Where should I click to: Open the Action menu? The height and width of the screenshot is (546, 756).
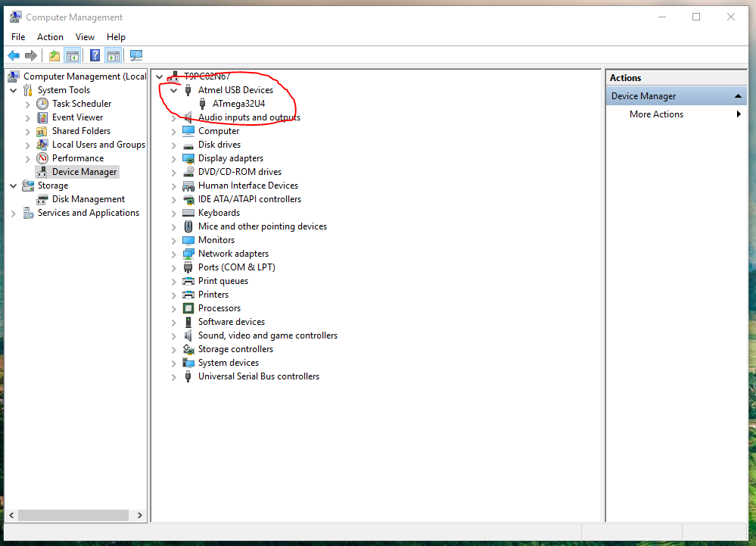[50, 37]
